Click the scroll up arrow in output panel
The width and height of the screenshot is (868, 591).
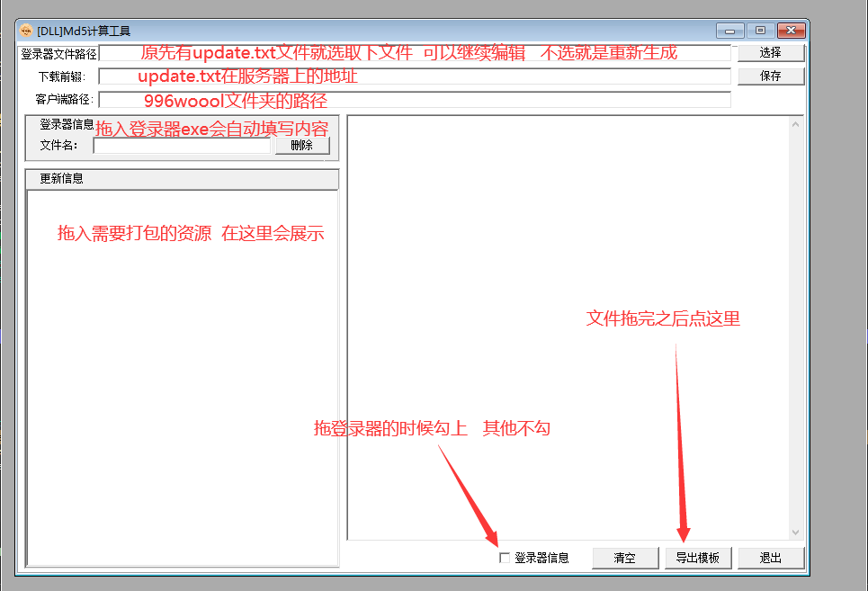(x=795, y=124)
